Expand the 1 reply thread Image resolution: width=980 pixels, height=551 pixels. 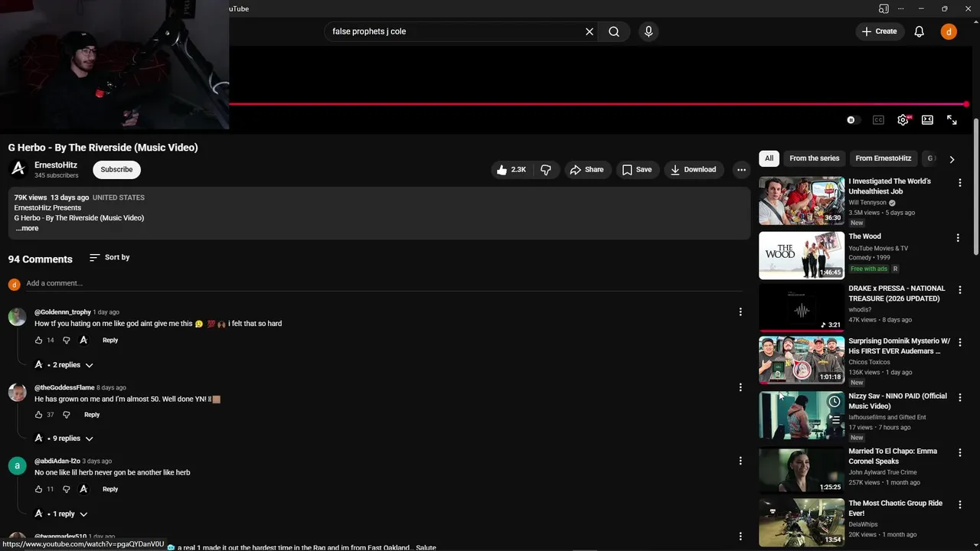coord(62,514)
